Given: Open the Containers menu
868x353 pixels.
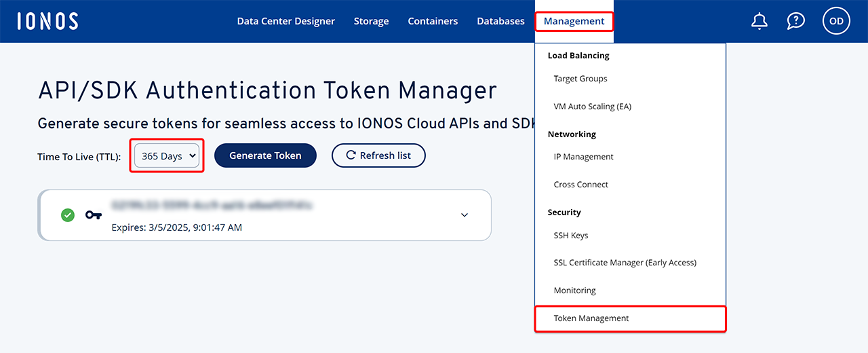Looking at the screenshot, I should tap(433, 21).
